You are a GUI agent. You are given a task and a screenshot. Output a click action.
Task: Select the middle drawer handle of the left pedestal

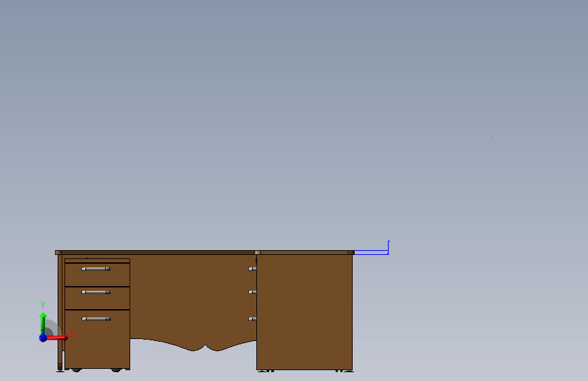point(96,292)
